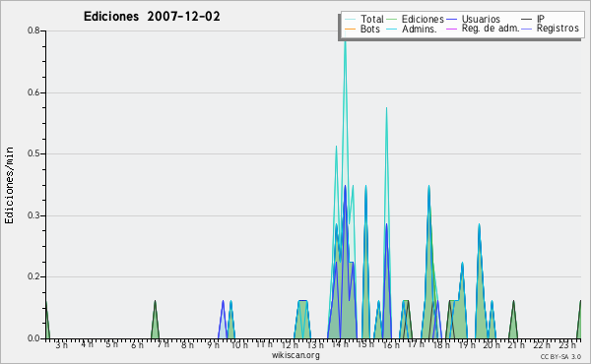Viewport: 591px width, 364px height.
Task: Click the 0.8 y-axis value
Action: 33,30
